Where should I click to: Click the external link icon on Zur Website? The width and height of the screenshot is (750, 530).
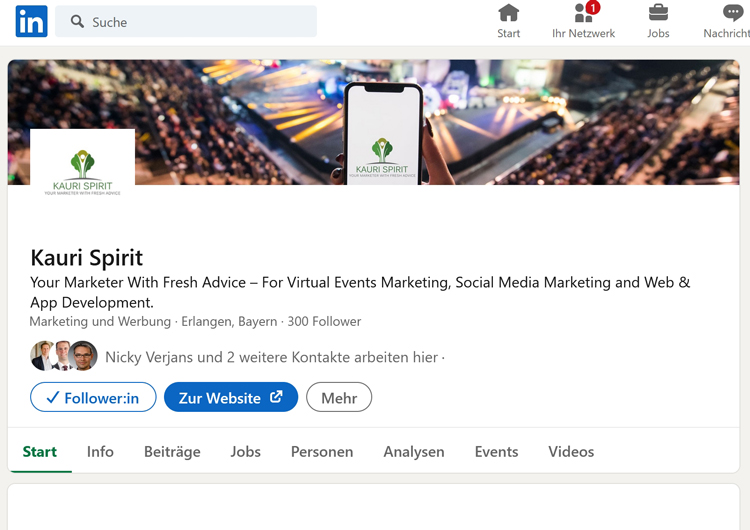(276, 397)
